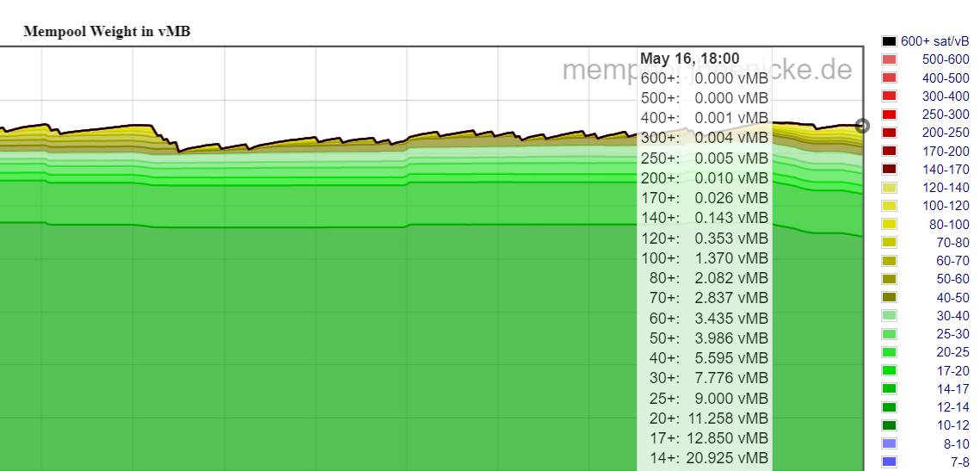Click the 7-8 fee range label
The image size is (980, 471).
(x=960, y=462)
